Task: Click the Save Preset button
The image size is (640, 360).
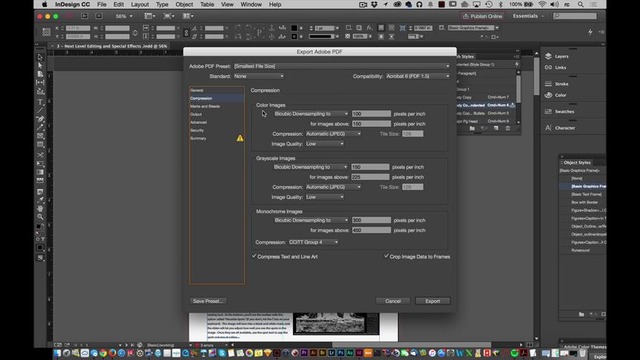Action: (208, 301)
